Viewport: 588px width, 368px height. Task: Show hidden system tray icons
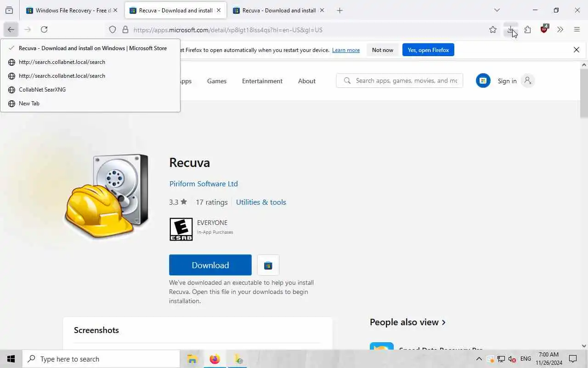479,359
